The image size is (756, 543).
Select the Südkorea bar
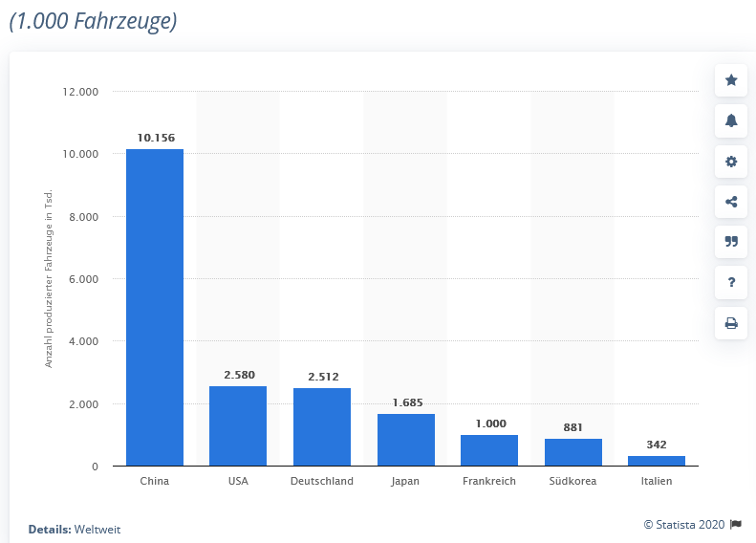click(x=573, y=452)
